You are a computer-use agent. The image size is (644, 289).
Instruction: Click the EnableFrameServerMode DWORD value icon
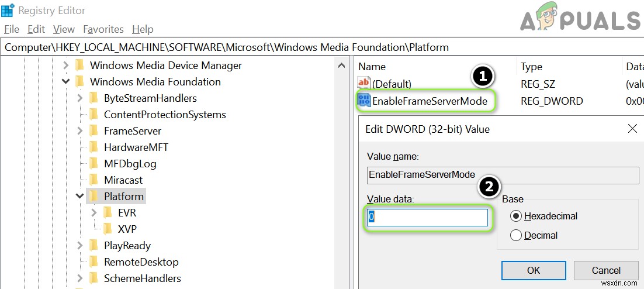pyautogui.click(x=364, y=101)
